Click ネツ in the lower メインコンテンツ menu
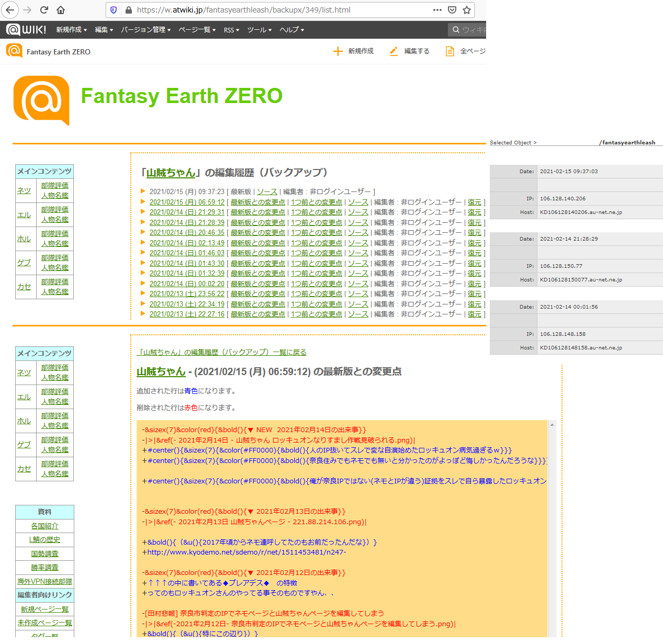The height and width of the screenshot is (644, 663). 24,373
